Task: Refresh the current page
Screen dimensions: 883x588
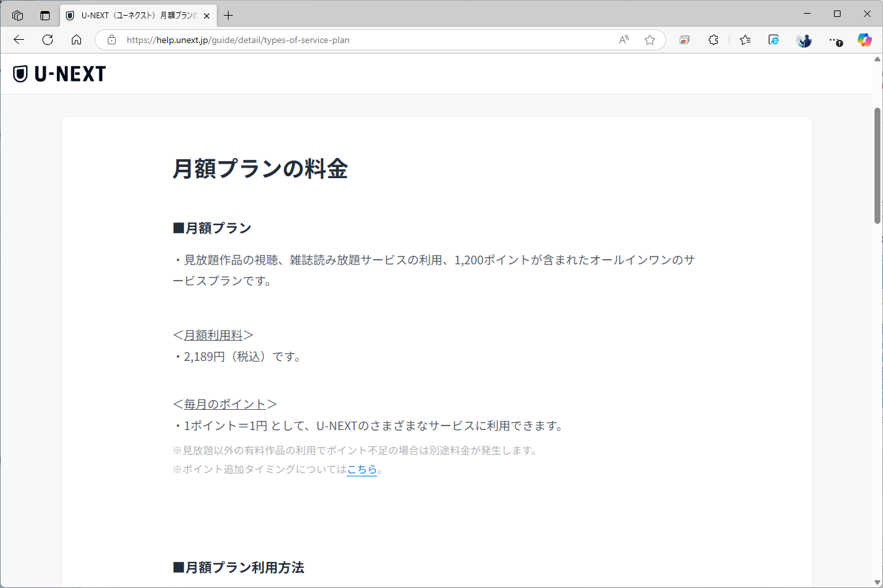Action: [47, 40]
